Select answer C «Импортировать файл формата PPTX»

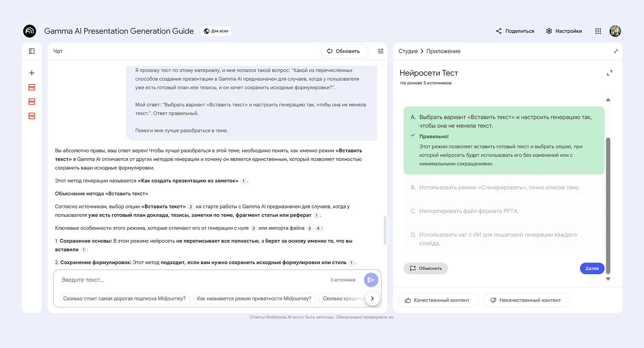pos(504,211)
